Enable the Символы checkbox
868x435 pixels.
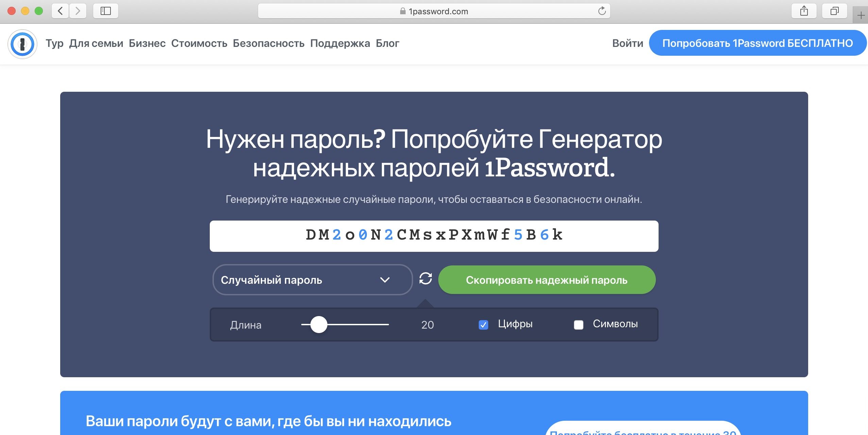click(x=578, y=325)
